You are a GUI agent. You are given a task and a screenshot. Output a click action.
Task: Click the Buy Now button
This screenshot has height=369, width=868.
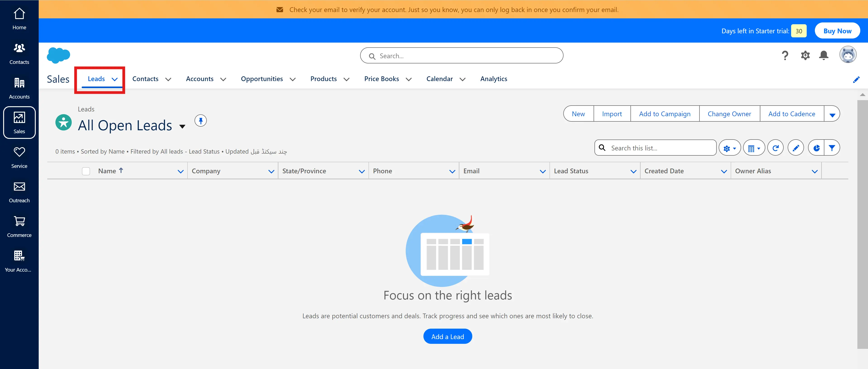pyautogui.click(x=837, y=31)
